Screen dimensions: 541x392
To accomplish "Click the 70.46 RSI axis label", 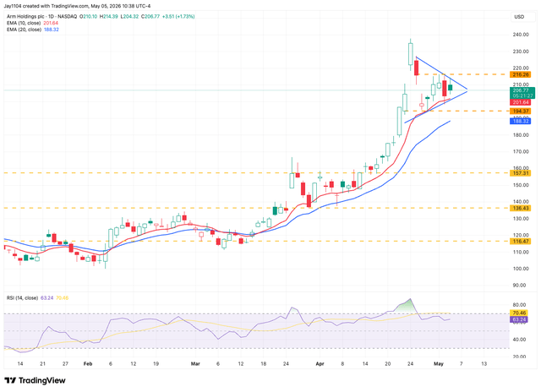I will 519,313.
